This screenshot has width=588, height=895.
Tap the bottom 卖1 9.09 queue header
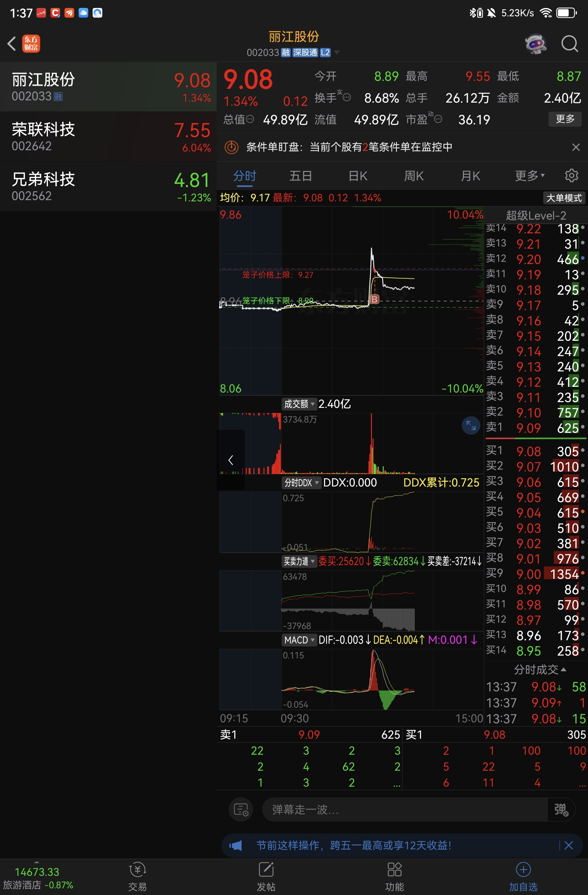(x=310, y=735)
